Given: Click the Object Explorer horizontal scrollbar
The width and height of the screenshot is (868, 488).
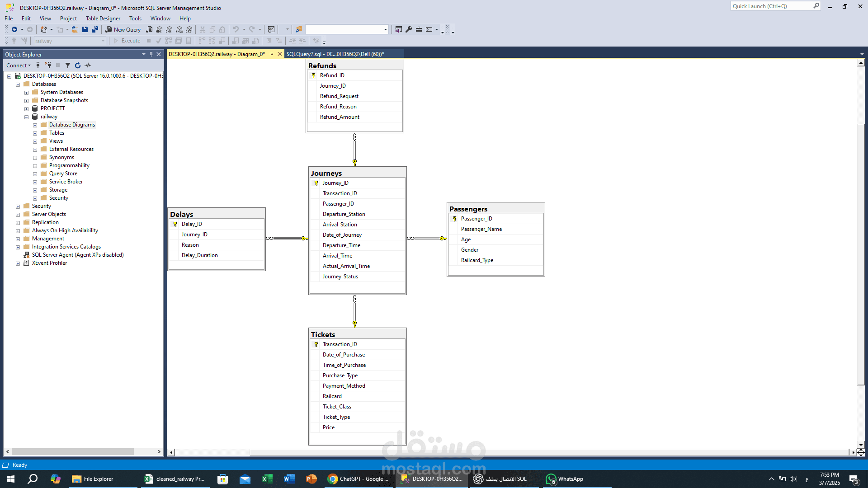Looking at the screenshot, I should tap(72, 451).
